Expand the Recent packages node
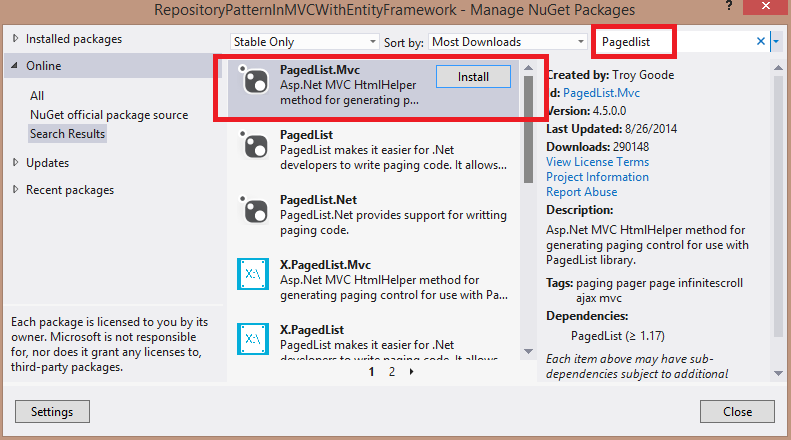The image size is (791, 440). click(15, 189)
